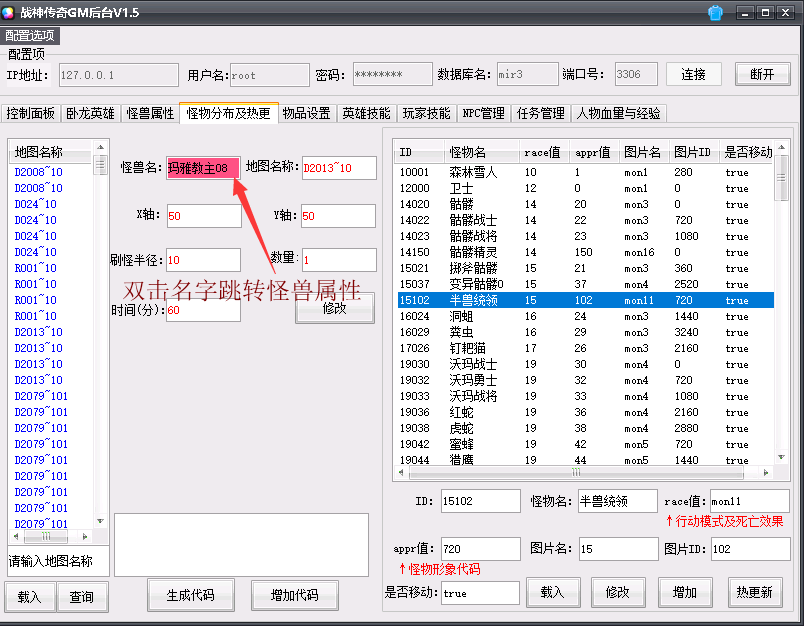Click the 载入 button beside 修改
Image resolution: width=804 pixels, height=626 pixels.
(554, 592)
